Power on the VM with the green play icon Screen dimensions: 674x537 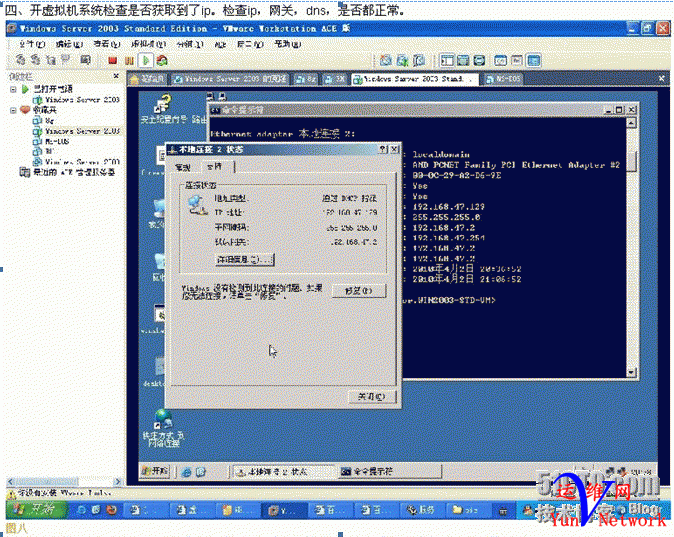[146, 61]
